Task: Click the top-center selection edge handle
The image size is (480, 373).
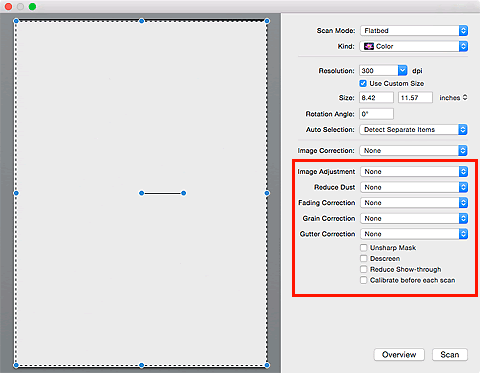Action: click(x=142, y=21)
